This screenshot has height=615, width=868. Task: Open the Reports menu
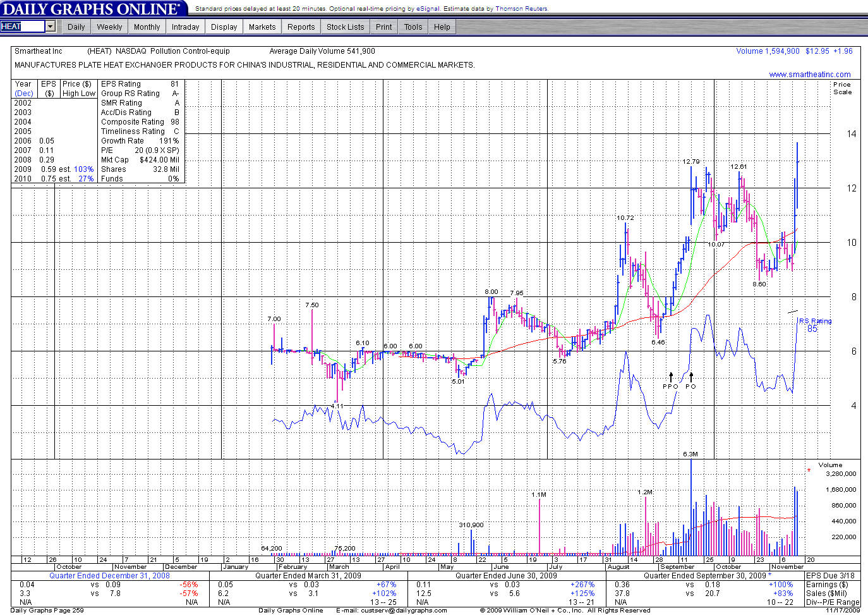click(301, 27)
